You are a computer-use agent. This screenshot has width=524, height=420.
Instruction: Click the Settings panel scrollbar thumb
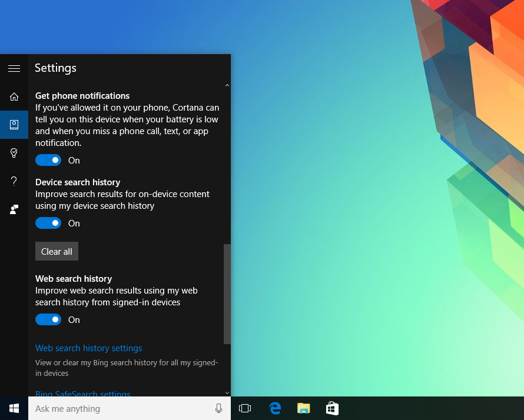pos(227,294)
